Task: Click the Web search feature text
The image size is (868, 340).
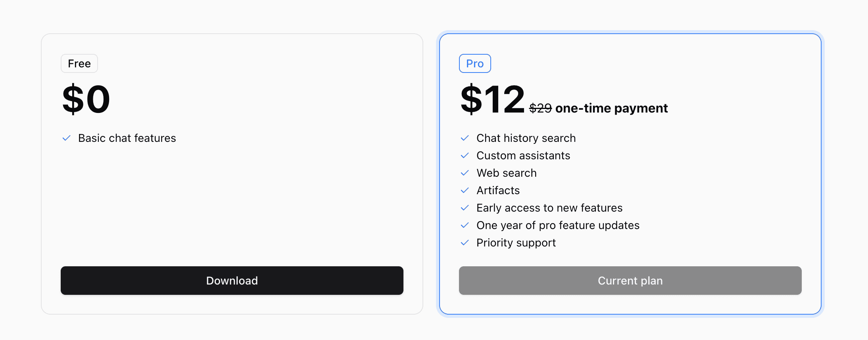Action: click(x=507, y=173)
